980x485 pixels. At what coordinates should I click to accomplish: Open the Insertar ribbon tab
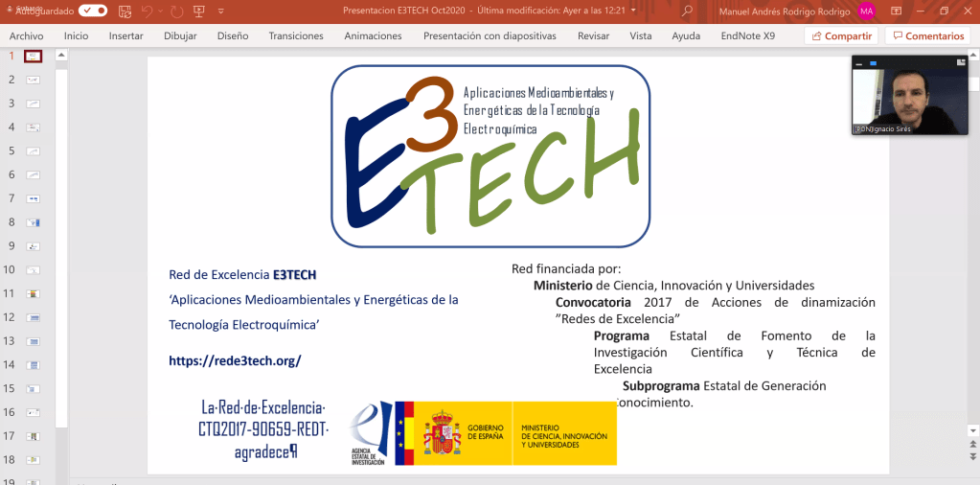(x=125, y=35)
